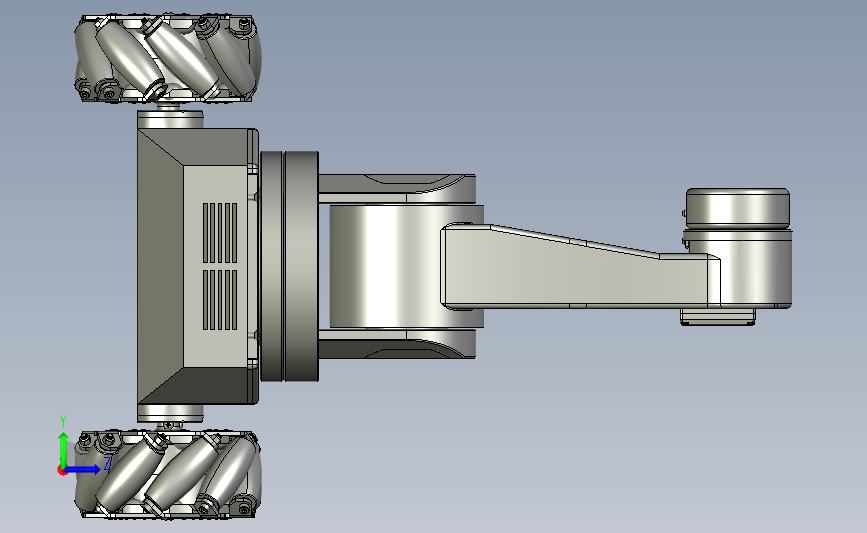Screen dimensions: 867x533
Task: Select the small pad beneath the end joint
Action: 718,316
